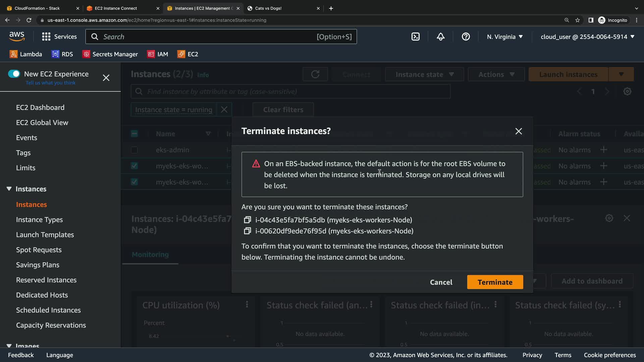Screen dimensions: 644x362
Task: Cancel the terminate dialog
Action: point(441,282)
